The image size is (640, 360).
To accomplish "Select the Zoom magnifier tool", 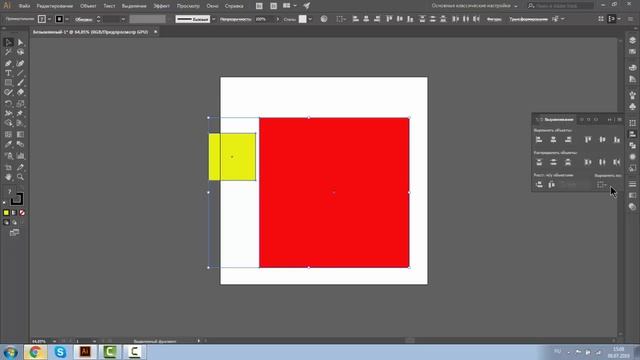I will [x=20, y=177].
